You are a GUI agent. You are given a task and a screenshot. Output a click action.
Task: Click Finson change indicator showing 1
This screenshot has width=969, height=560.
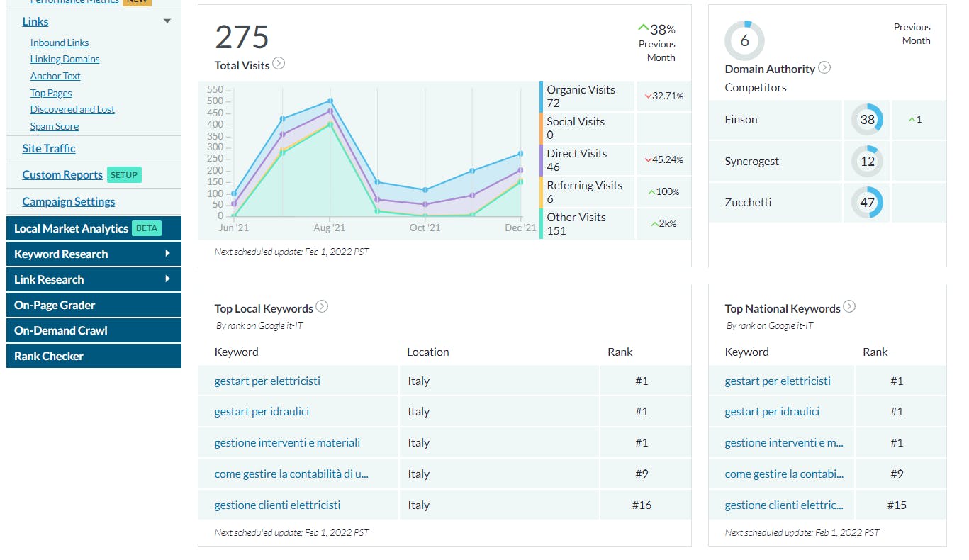[915, 119]
